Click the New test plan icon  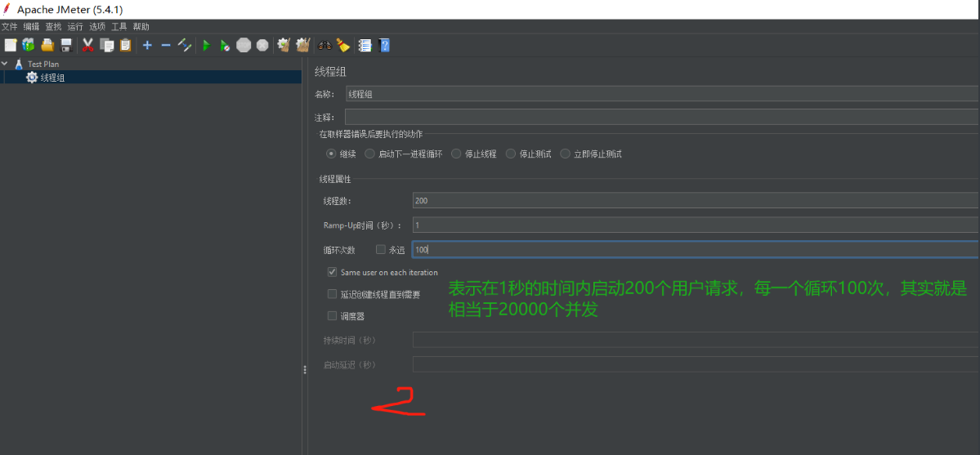pyautogui.click(x=10, y=45)
